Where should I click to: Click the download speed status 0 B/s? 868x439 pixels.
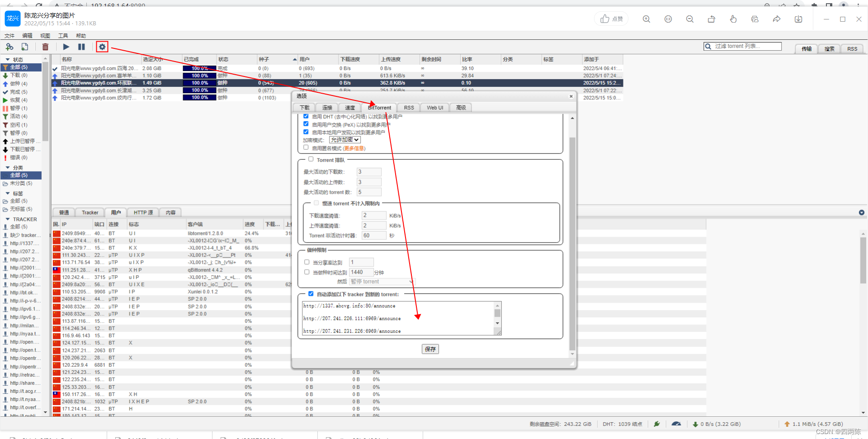pyautogui.click(x=717, y=424)
